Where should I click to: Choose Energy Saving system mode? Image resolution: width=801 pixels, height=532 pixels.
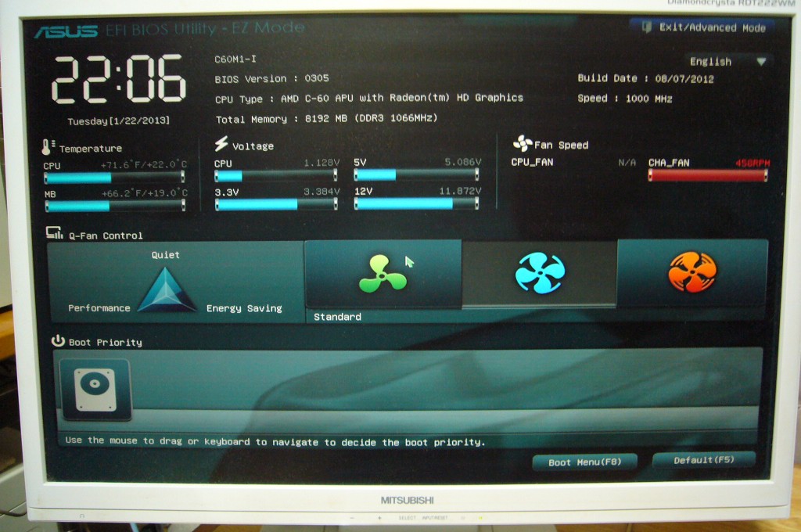(244, 308)
